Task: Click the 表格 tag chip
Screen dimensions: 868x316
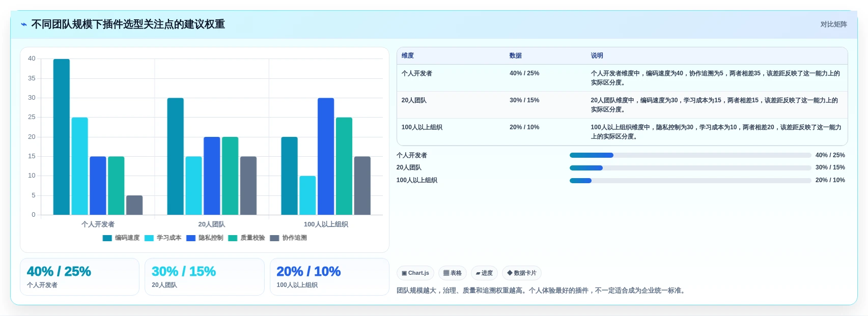Action: tap(453, 273)
